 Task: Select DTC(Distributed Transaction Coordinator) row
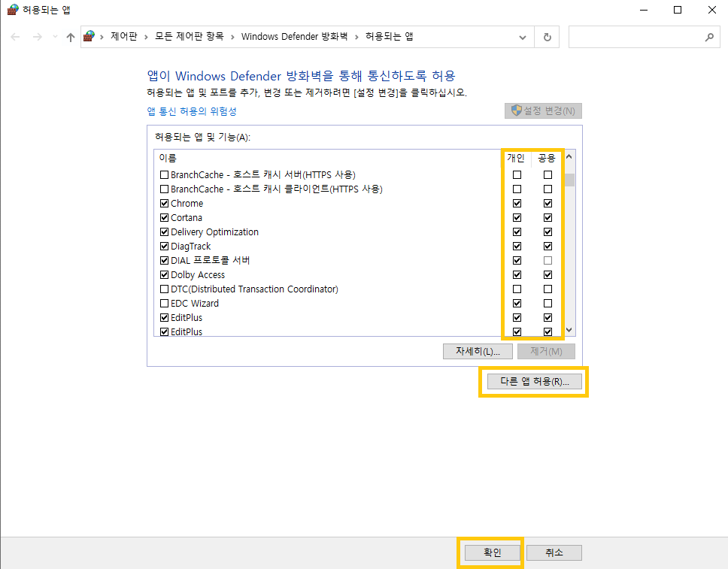(254, 289)
